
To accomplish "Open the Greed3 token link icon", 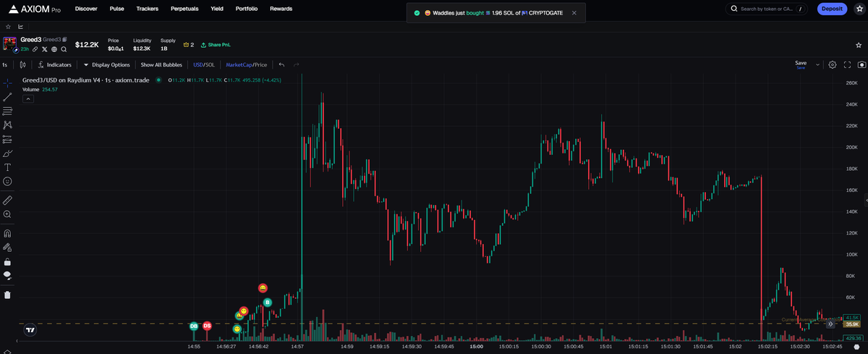I will point(35,49).
